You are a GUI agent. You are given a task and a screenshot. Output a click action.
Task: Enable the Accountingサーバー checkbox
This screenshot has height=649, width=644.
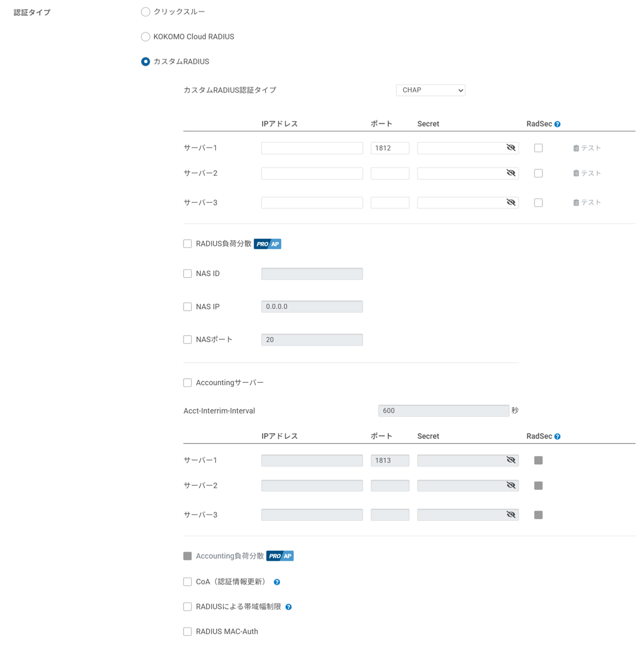coord(188,383)
